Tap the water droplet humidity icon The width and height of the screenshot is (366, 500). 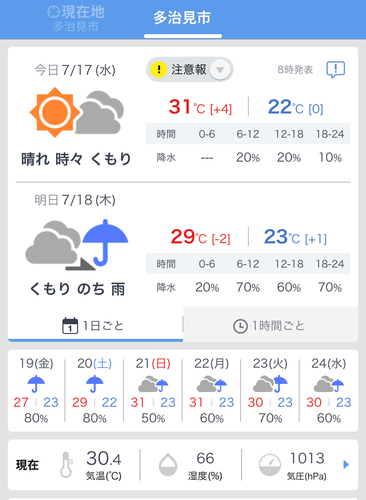click(x=168, y=464)
